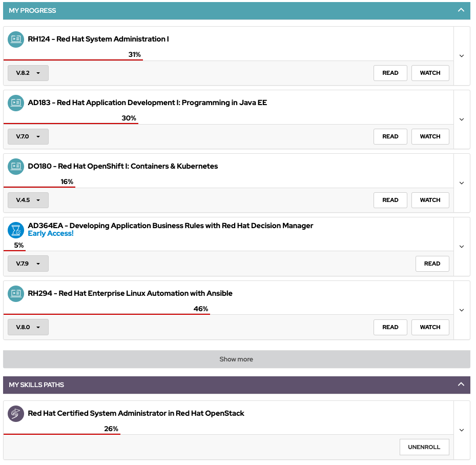This screenshot has height=465, width=476.
Task: Click the DO180 OpenShift course icon
Action: [x=15, y=167]
